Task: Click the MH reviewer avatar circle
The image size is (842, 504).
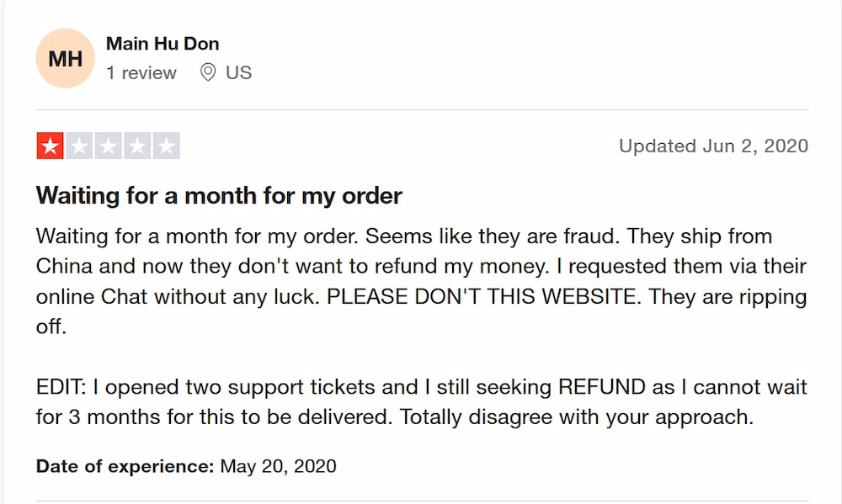Action: 65,58
